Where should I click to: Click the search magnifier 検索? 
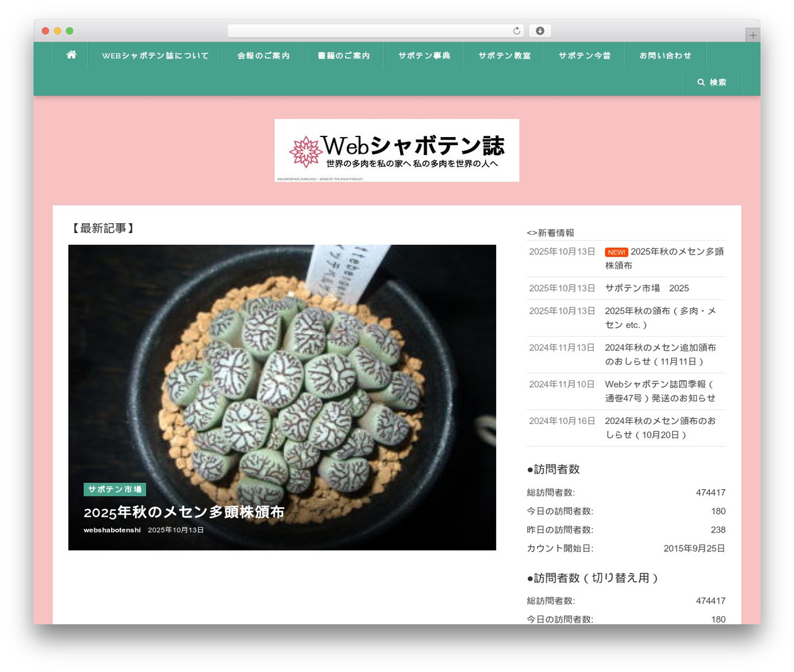point(712,82)
